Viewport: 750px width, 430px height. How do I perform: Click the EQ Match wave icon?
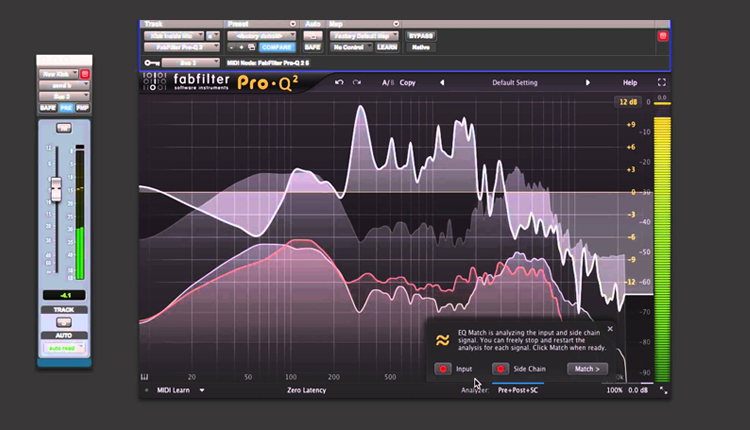(x=442, y=340)
